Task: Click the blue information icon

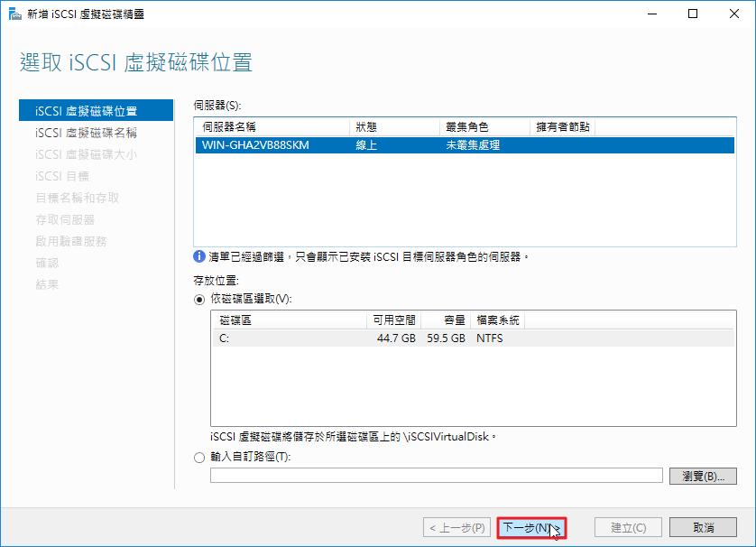Action: [199, 256]
